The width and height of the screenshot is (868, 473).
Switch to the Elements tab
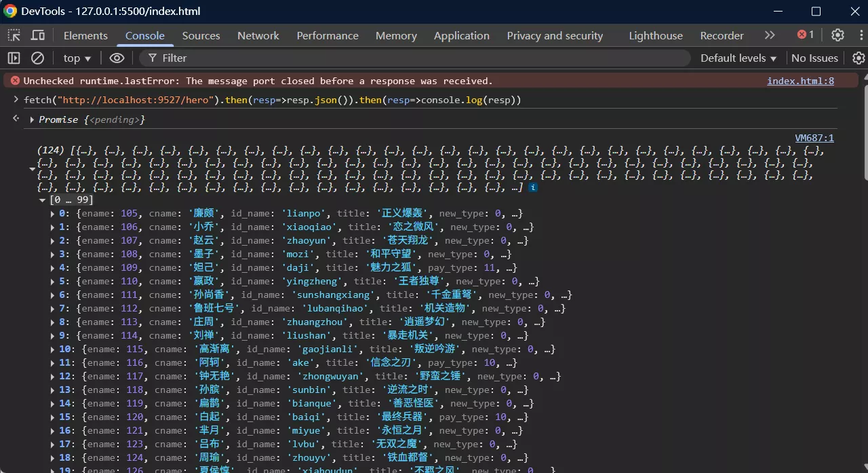tap(85, 36)
